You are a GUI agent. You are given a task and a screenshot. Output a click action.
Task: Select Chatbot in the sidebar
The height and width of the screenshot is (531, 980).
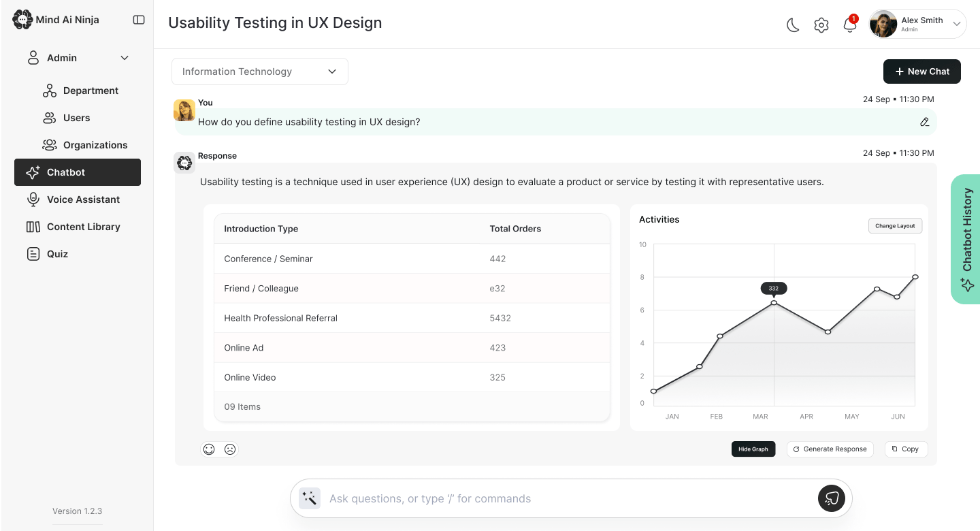[78, 172]
